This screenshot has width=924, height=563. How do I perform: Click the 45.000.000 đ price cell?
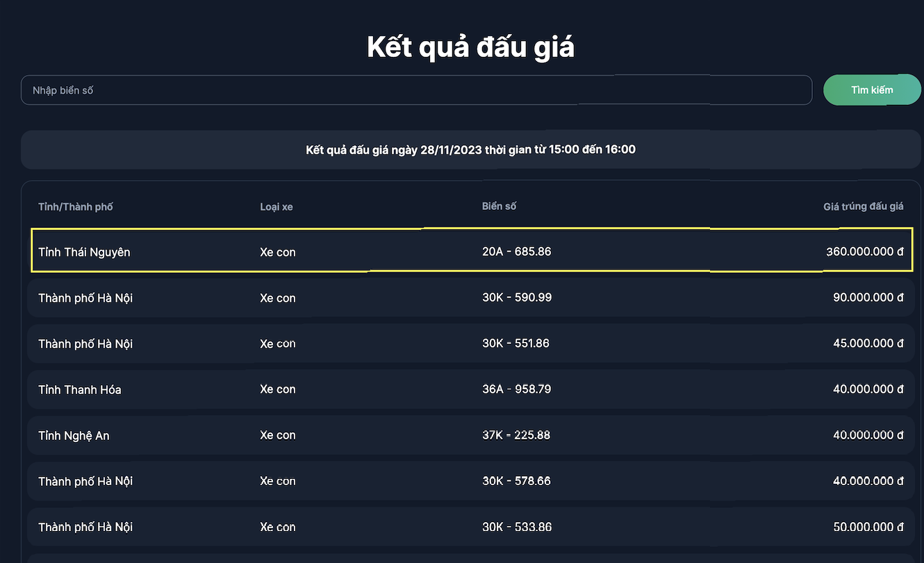pos(868,343)
